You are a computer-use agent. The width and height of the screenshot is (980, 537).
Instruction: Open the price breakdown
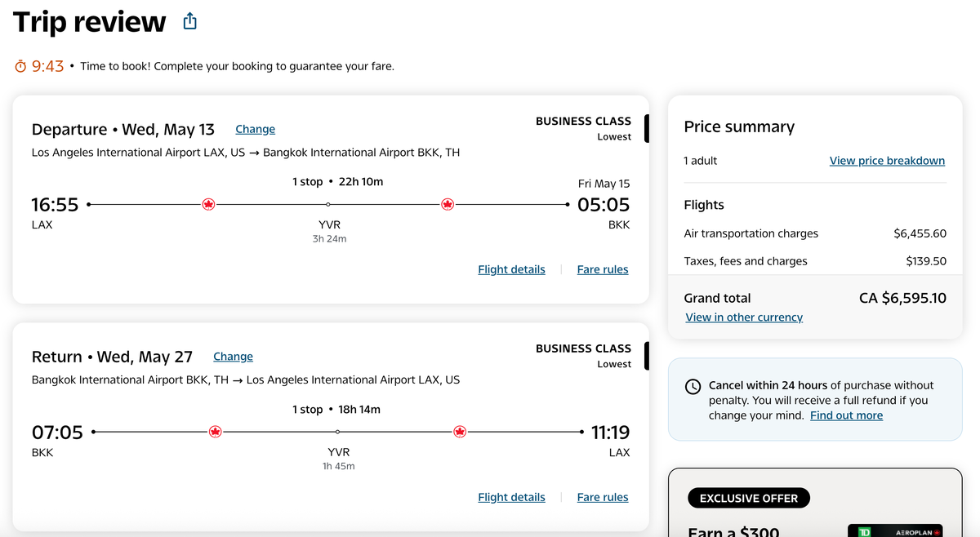[x=887, y=160]
